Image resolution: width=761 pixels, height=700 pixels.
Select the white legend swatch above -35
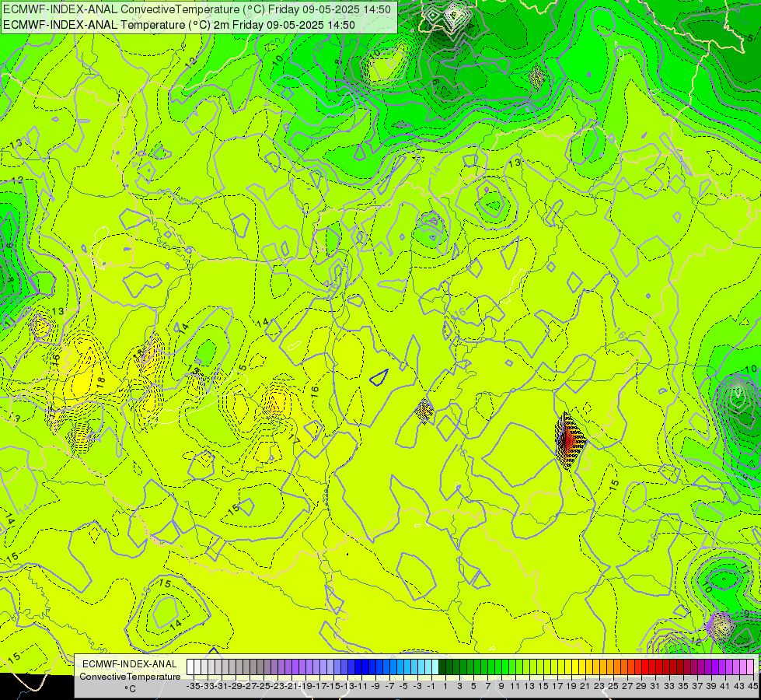pos(190,667)
